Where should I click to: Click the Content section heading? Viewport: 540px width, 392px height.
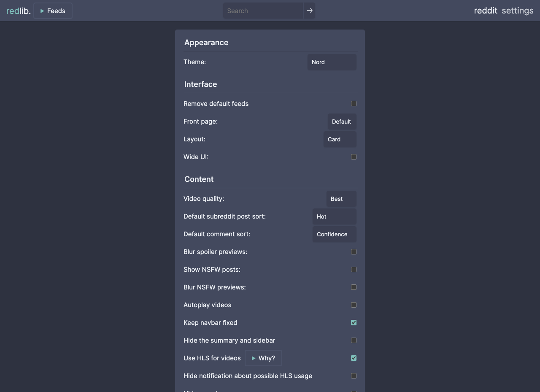(x=199, y=179)
